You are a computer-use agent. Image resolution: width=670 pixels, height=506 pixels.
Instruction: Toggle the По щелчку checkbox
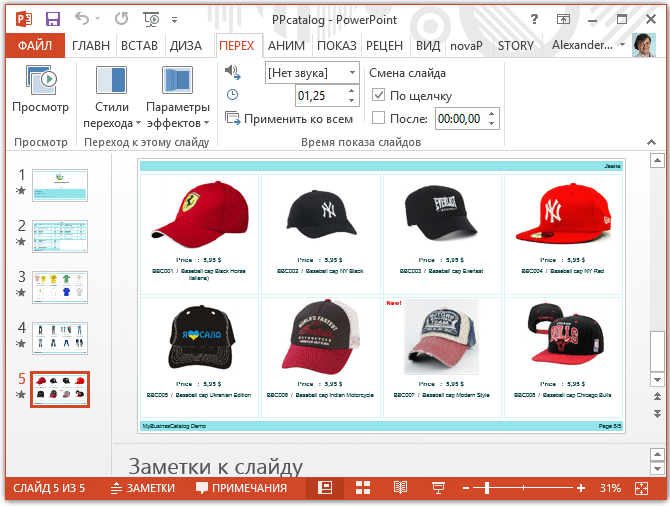click(379, 94)
